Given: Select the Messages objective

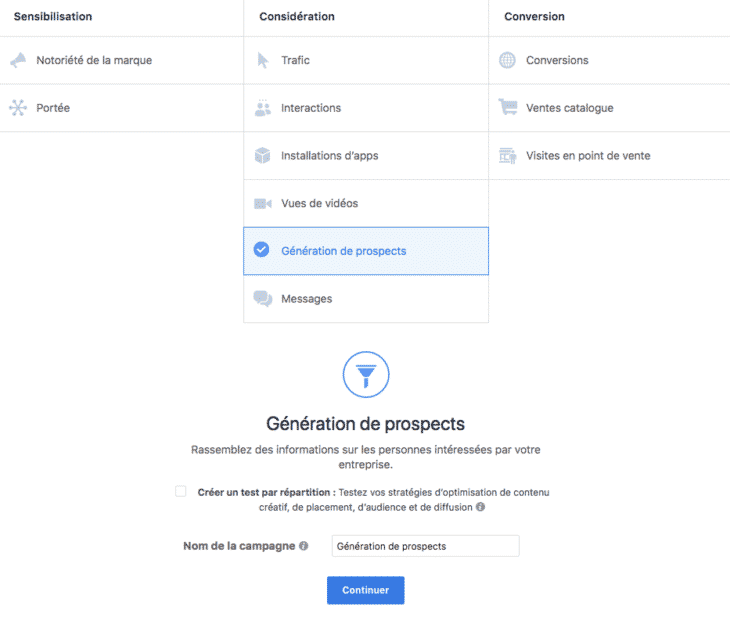Looking at the screenshot, I should coord(307,299).
